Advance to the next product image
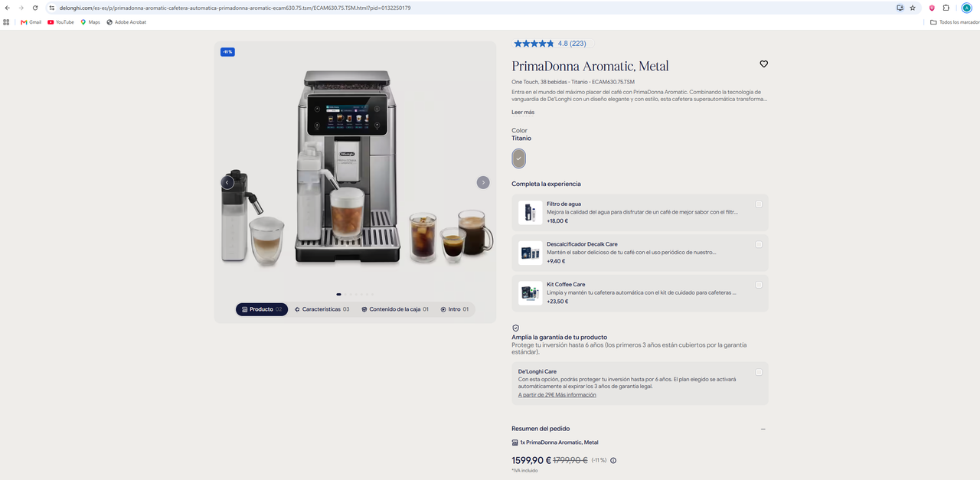The image size is (980, 480). (x=483, y=182)
